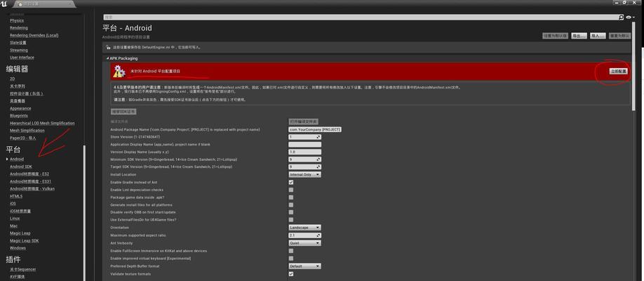Click the 导出 export button

point(579,36)
